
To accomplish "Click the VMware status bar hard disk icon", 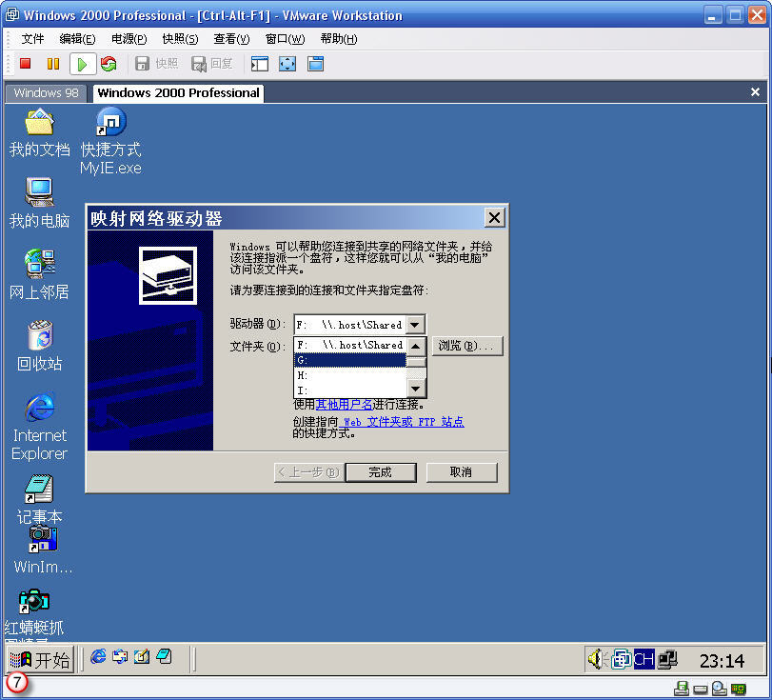I will [700, 690].
